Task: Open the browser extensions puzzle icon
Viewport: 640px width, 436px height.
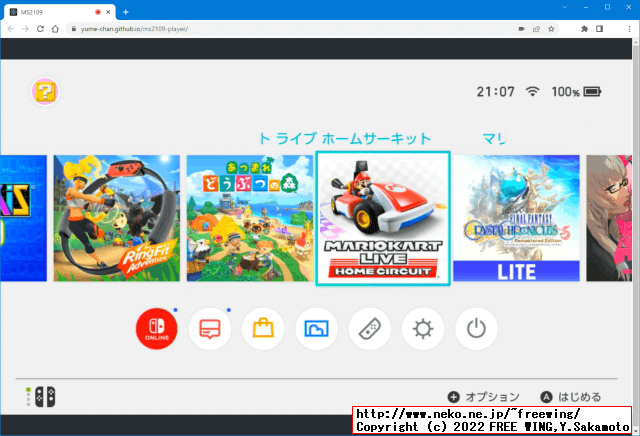Action: [584, 29]
